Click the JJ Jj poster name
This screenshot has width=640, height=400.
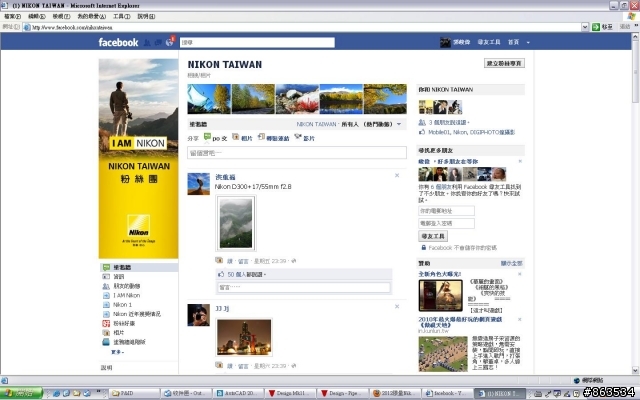click(222, 309)
